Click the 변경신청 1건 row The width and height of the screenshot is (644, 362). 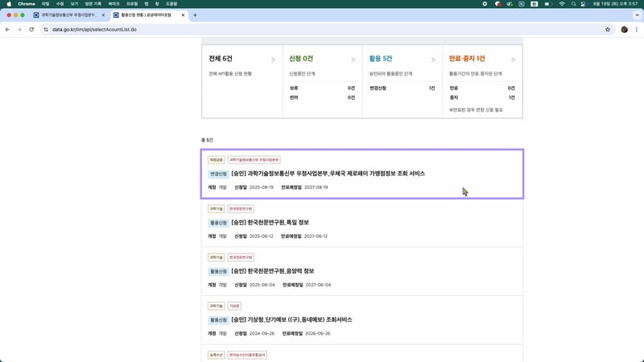pyautogui.click(x=402, y=88)
